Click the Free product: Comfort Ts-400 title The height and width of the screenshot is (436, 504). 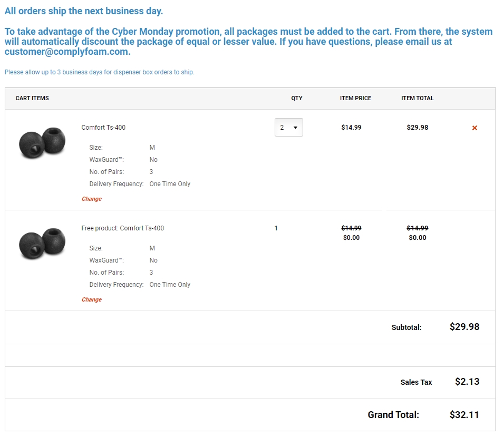pyautogui.click(x=123, y=228)
